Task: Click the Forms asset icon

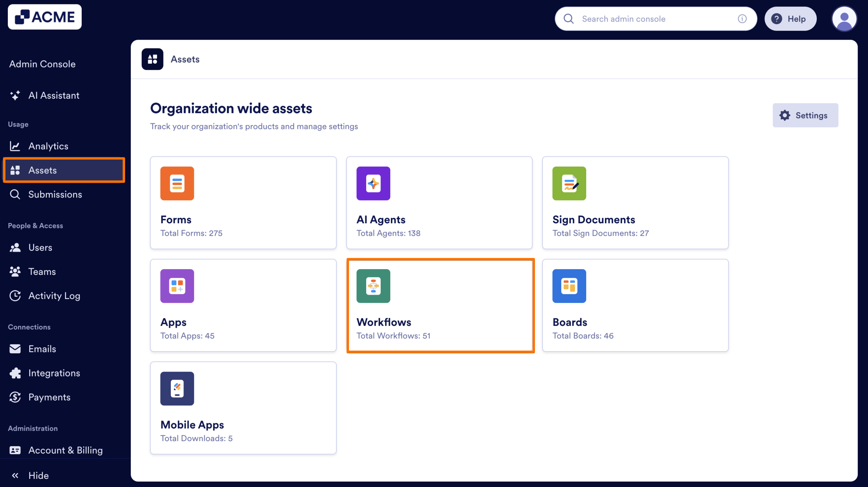Action: [177, 183]
